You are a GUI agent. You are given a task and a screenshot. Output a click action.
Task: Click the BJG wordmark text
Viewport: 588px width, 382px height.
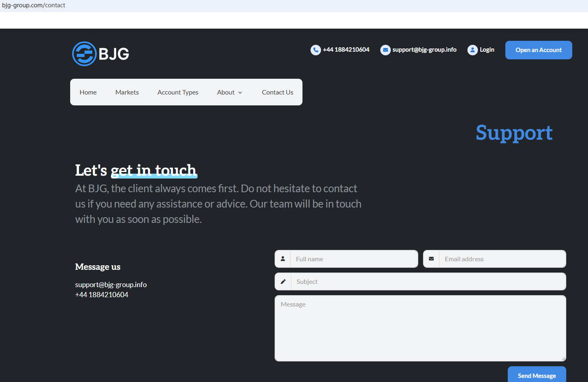114,54
